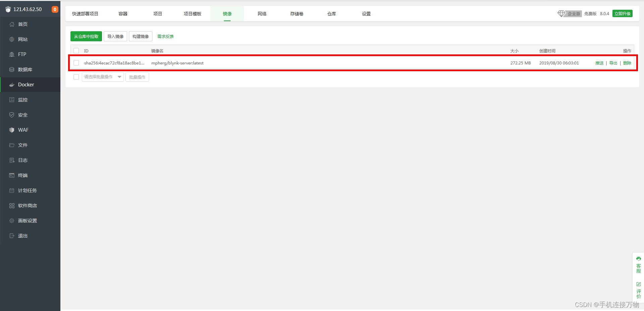Click the 导入镜像 button

click(x=115, y=36)
